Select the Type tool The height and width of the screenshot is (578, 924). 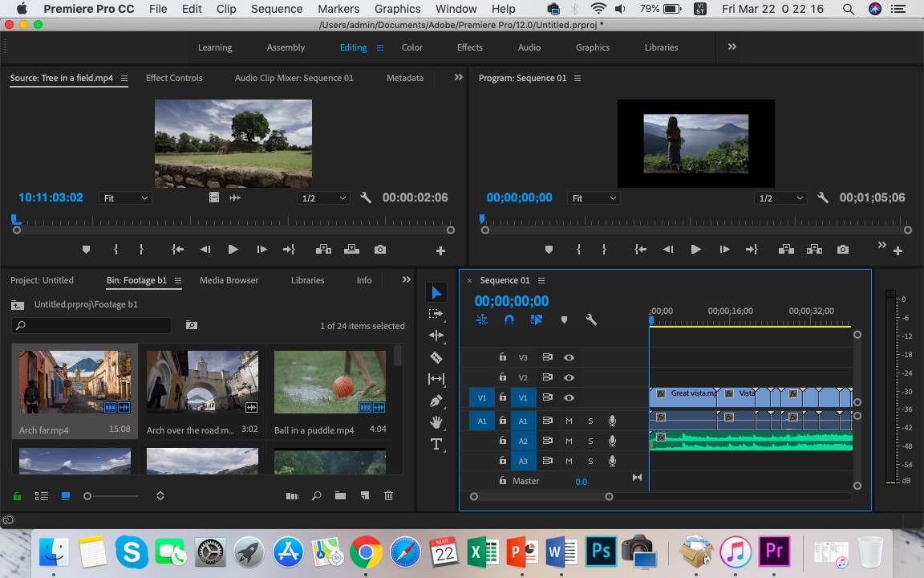coord(436,444)
